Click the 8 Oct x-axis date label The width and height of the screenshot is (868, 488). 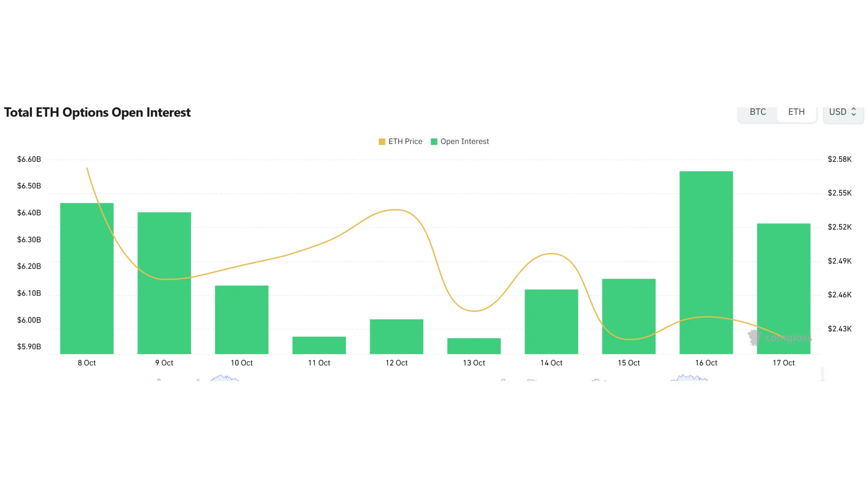coord(87,363)
